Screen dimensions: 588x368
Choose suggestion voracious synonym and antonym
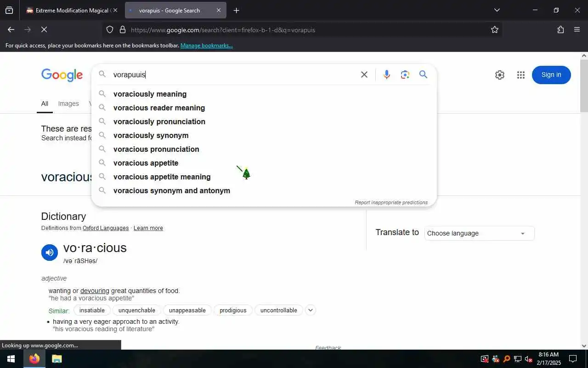264,190
